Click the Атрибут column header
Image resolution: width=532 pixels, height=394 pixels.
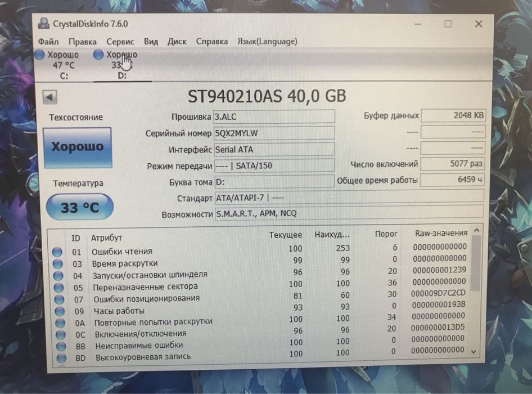(106, 238)
